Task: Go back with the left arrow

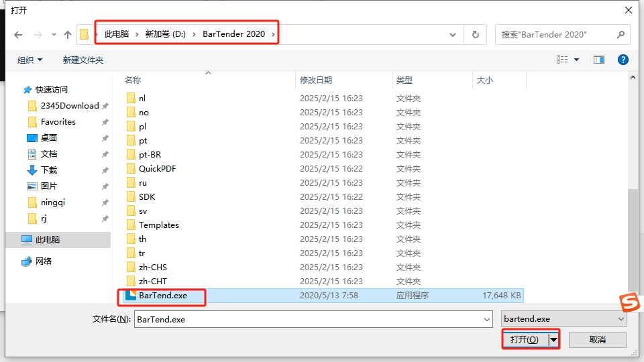Action: coord(18,35)
